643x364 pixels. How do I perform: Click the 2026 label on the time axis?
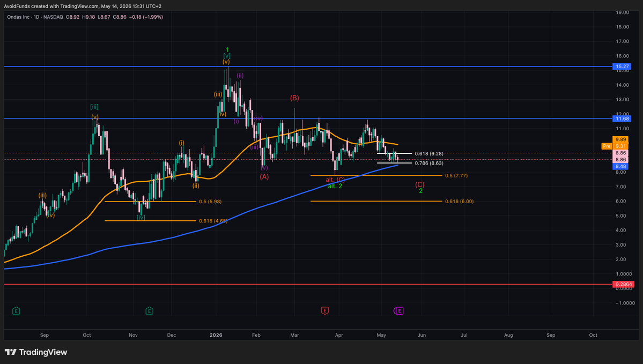point(216,335)
